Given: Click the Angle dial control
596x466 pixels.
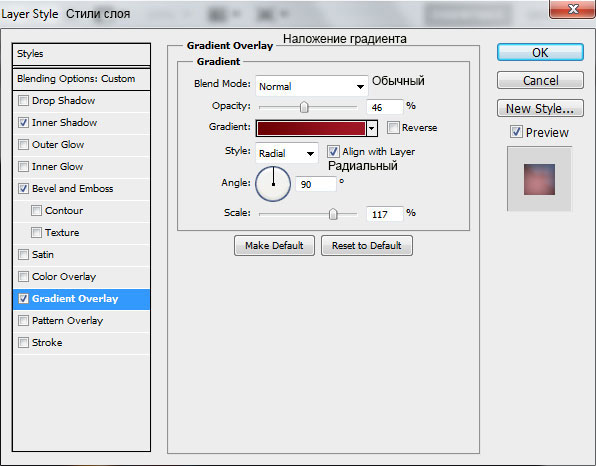Looking at the screenshot, I should click(x=273, y=184).
